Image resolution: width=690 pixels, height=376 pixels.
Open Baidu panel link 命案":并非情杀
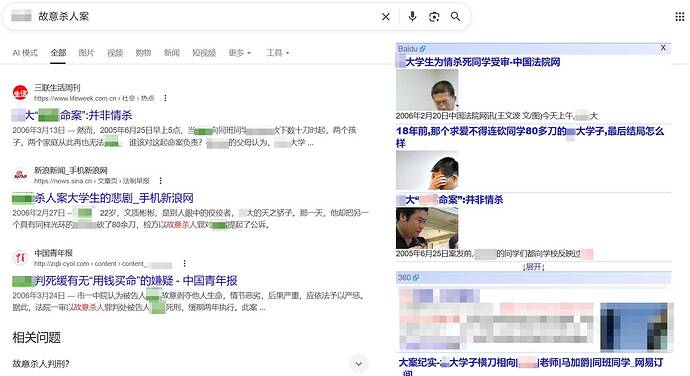coord(450,200)
